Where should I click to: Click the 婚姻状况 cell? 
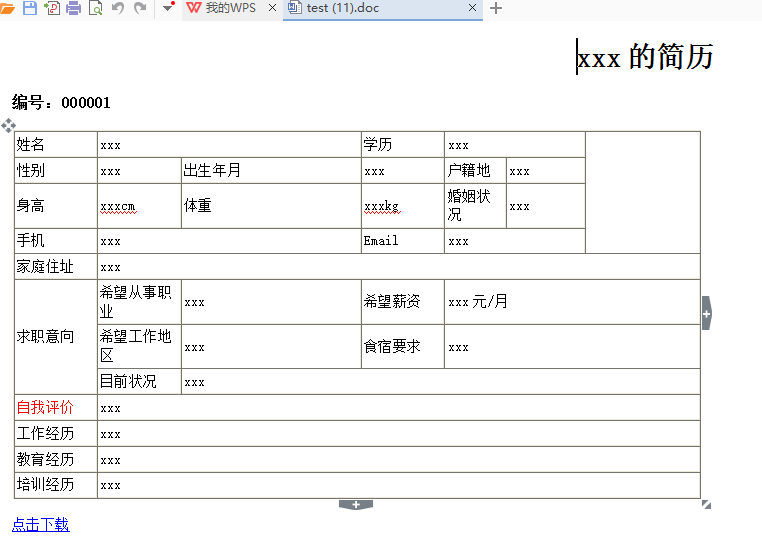click(475, 206)
